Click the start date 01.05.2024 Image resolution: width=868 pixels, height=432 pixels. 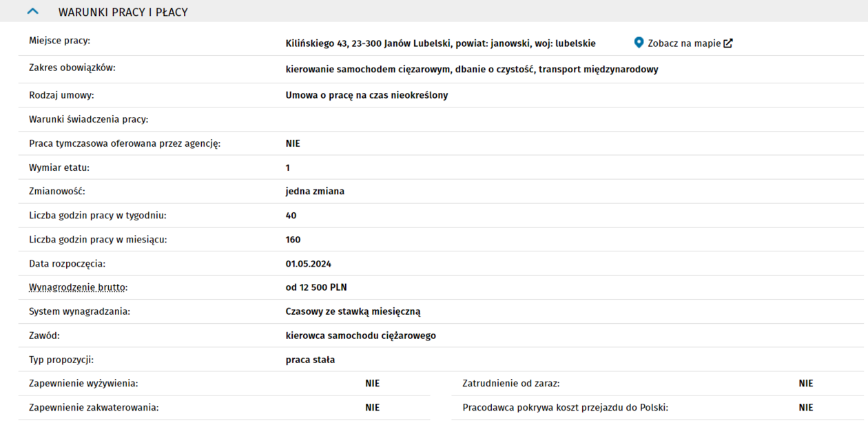(x=309, y=264)
